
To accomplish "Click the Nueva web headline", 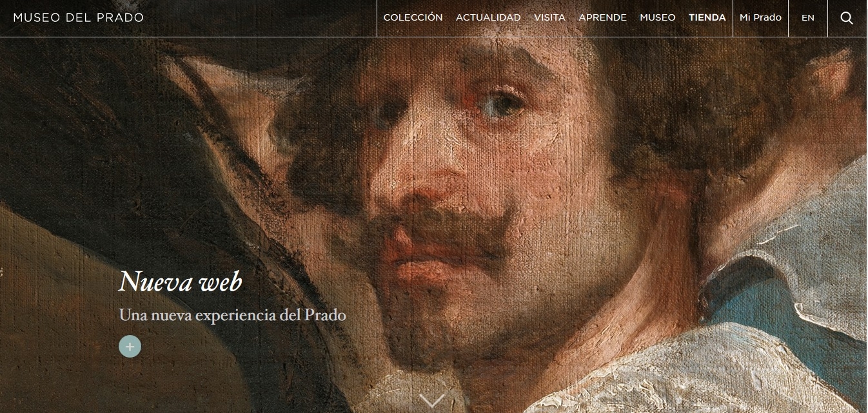I will [181, 282].
